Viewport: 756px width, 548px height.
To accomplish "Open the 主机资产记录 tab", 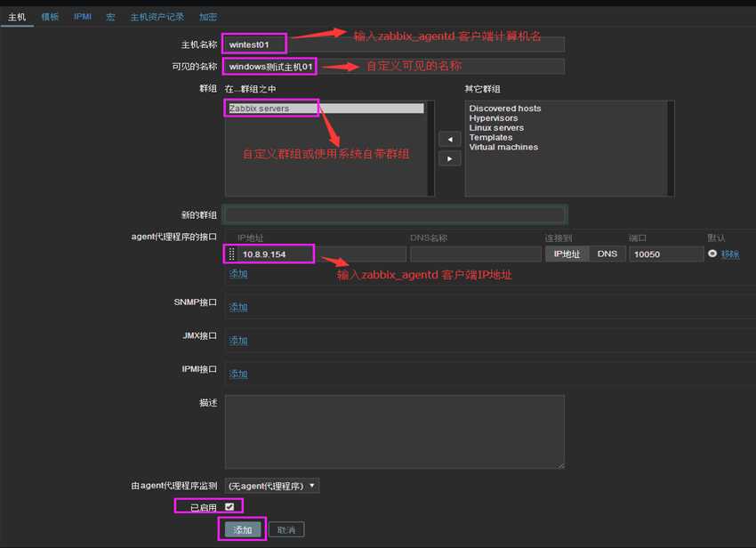I will tap(157, 17).
